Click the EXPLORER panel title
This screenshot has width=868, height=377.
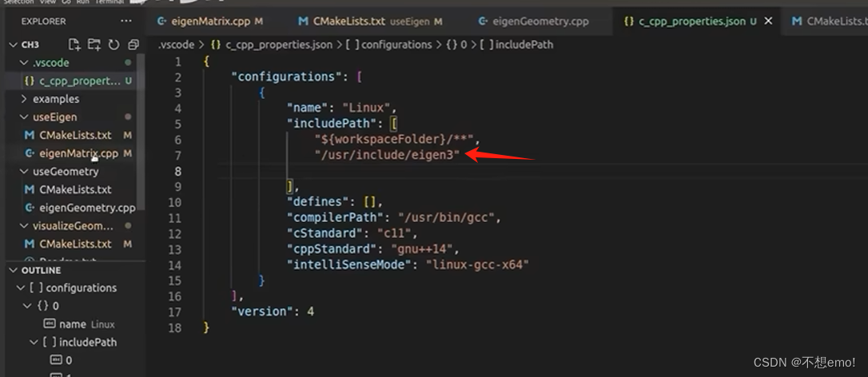coord(43,22)
